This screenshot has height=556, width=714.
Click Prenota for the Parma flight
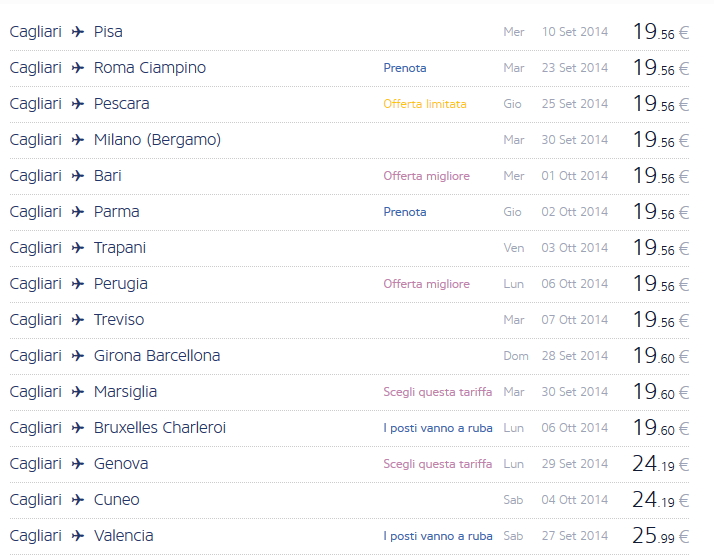pyautogui.click(x=405, y=212)
